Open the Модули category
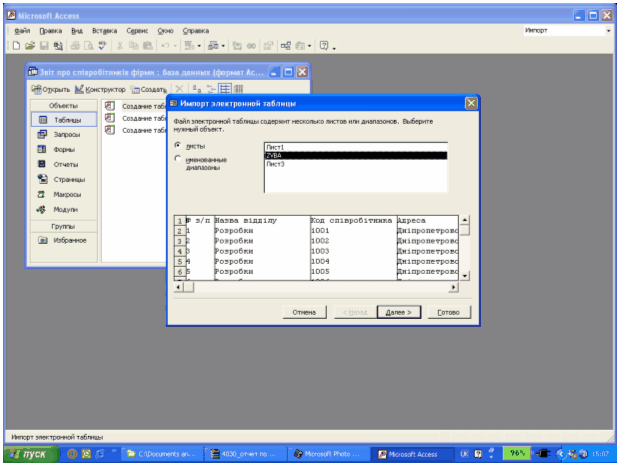 (64, 209)
